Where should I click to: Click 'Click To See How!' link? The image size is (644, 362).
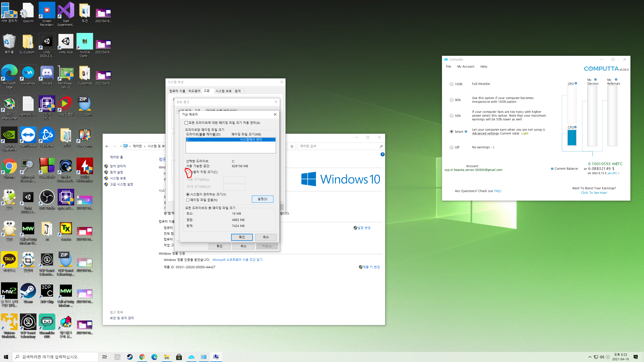click(x=594, y=193)
